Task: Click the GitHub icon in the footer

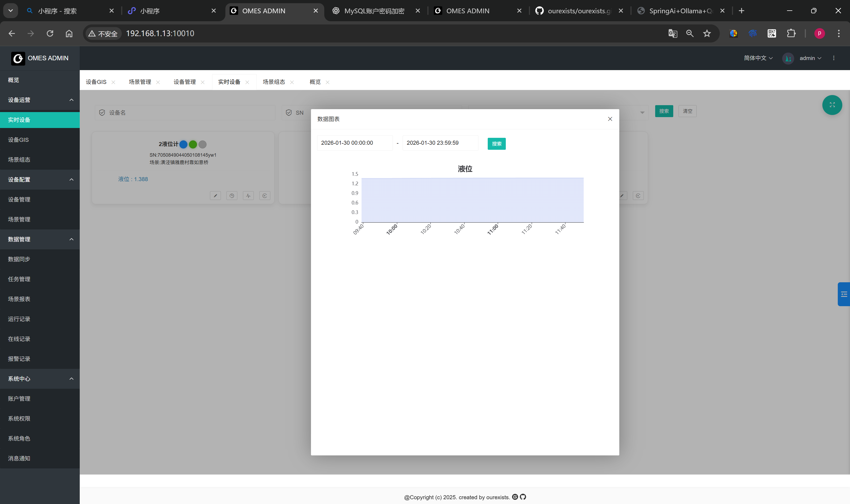Action: pos(523,497)
